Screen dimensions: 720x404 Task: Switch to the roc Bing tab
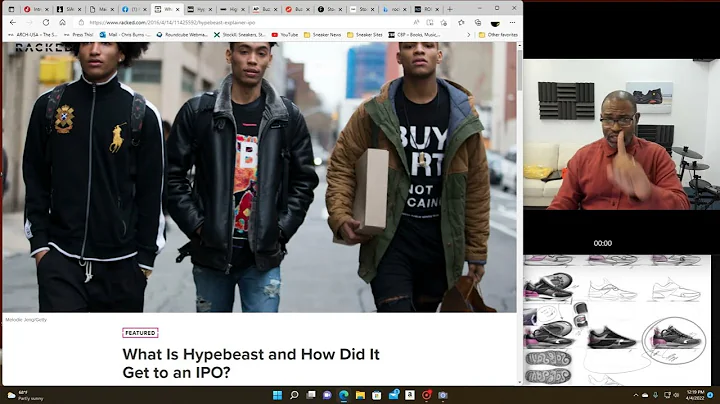[x=394, y=9]
